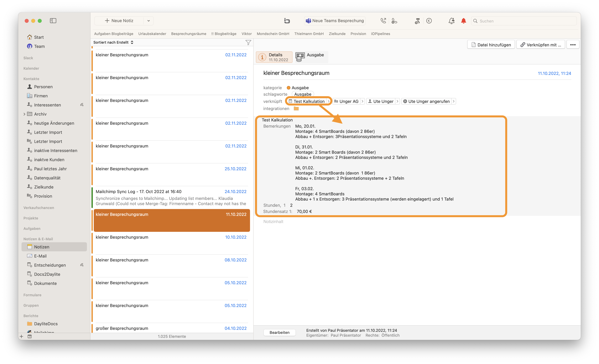This screenshot has height=364, width=599.
Task: Click the iOPipelines logo toolbar icon
Action: (x=287, y=21)
